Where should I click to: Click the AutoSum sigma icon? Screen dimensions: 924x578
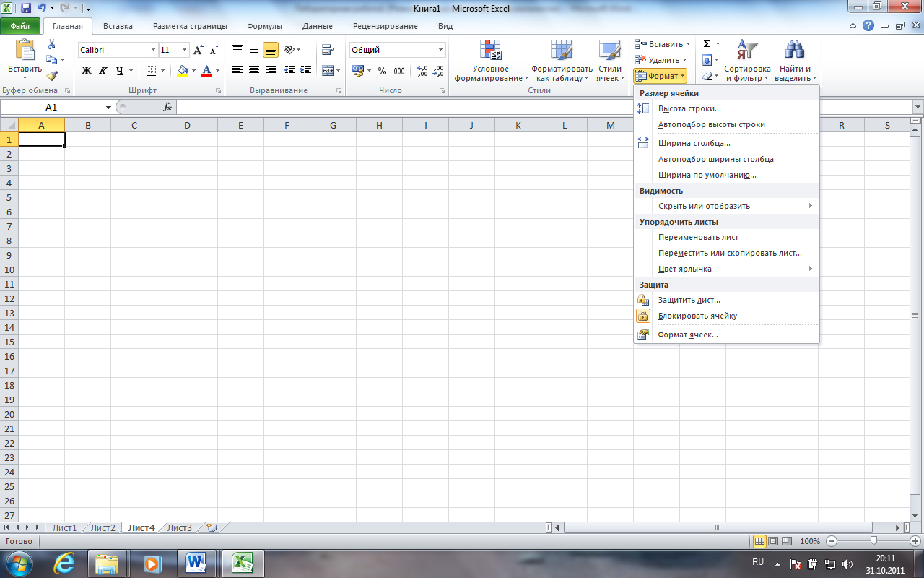click(x=707, y=44)
